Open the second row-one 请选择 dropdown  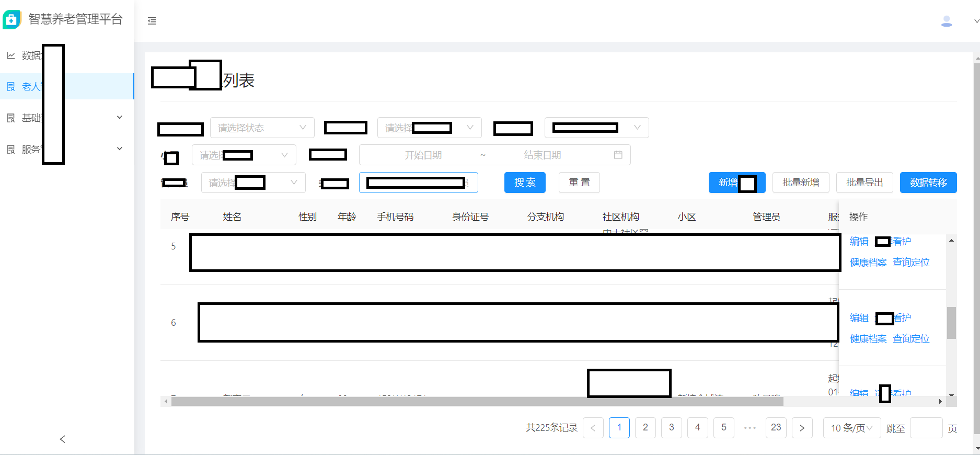click(x=430, y=128)
